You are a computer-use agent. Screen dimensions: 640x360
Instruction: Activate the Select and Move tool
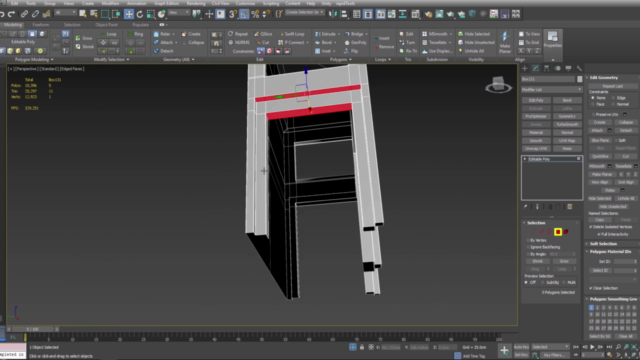[x=129, y=14]
